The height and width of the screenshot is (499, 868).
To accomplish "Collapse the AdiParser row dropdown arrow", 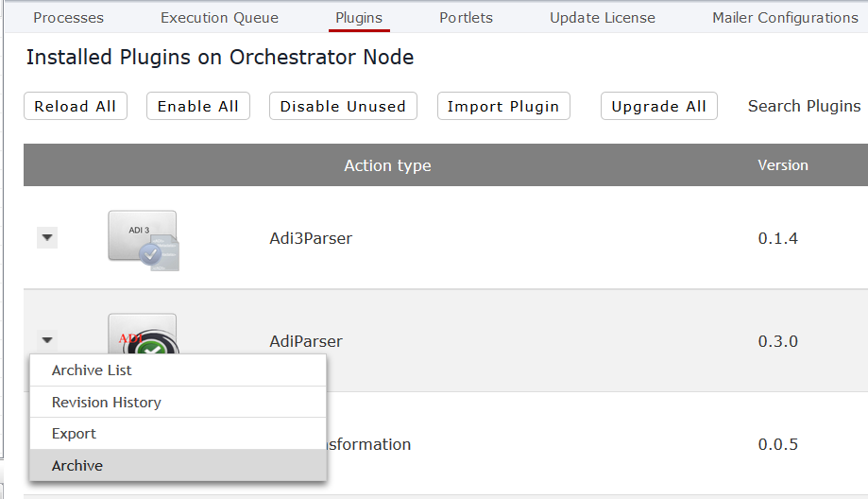I will point(47,340).
